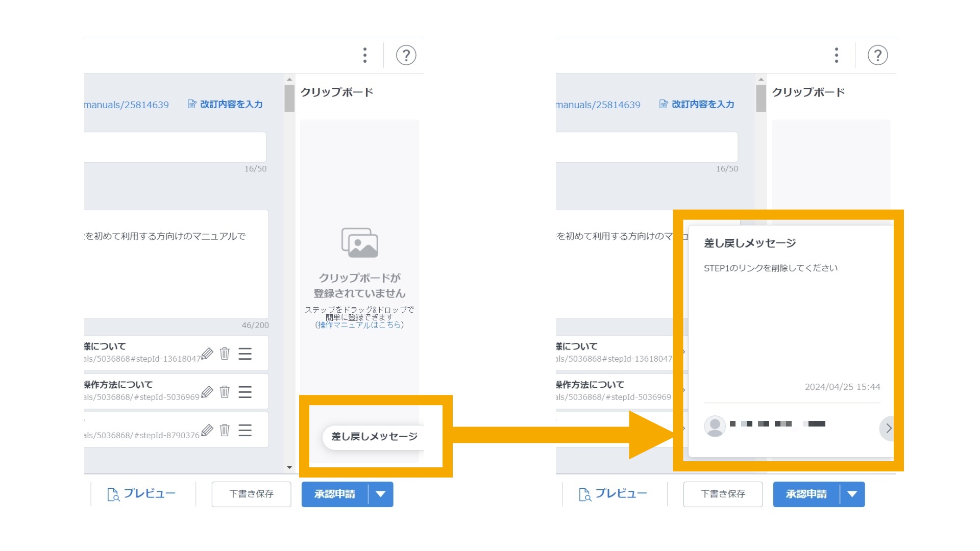This screenshot has height=551, width=980.
Task: Click scrollbar down arrow in left editor
Action: click(x=289, y=467)
